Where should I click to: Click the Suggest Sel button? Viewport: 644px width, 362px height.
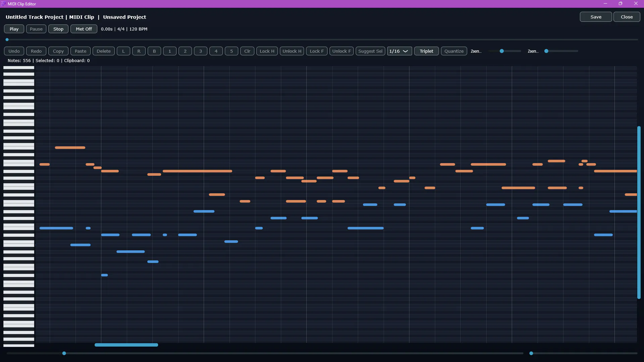(370, 51)
